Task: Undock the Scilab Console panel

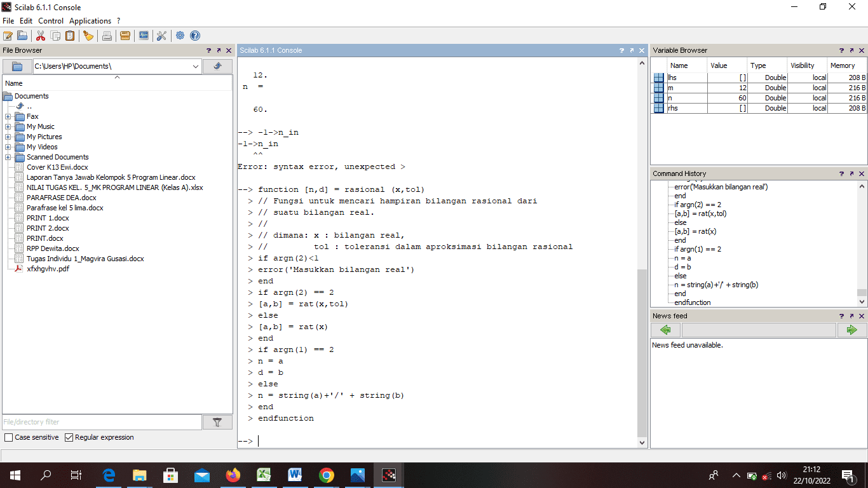Action: (x=632, y=50)
